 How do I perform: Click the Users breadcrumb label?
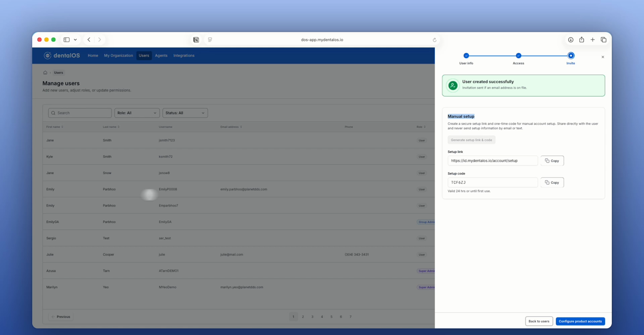point(58,73)
